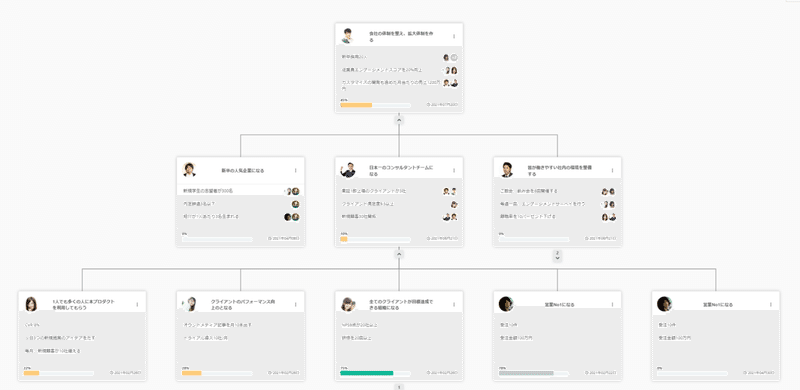Open objective title 日本一のコンサルタントチームになる

click(x=401, y=170)
